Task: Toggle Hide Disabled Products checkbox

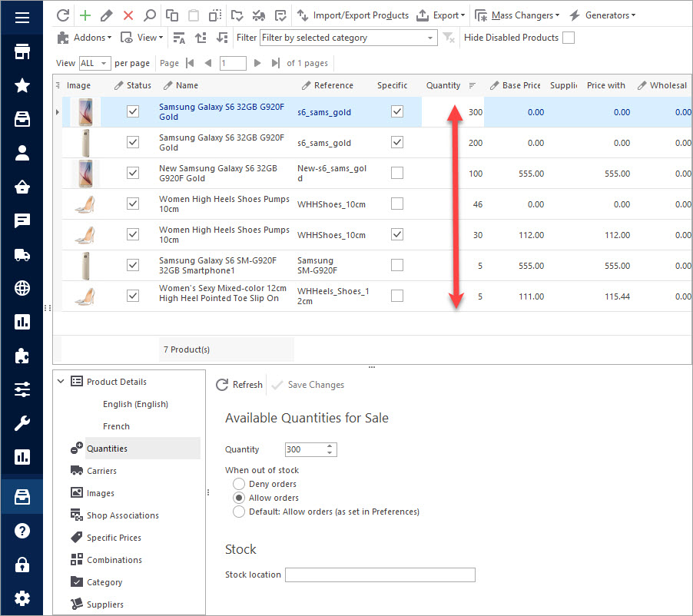Action: pos(569,38)
